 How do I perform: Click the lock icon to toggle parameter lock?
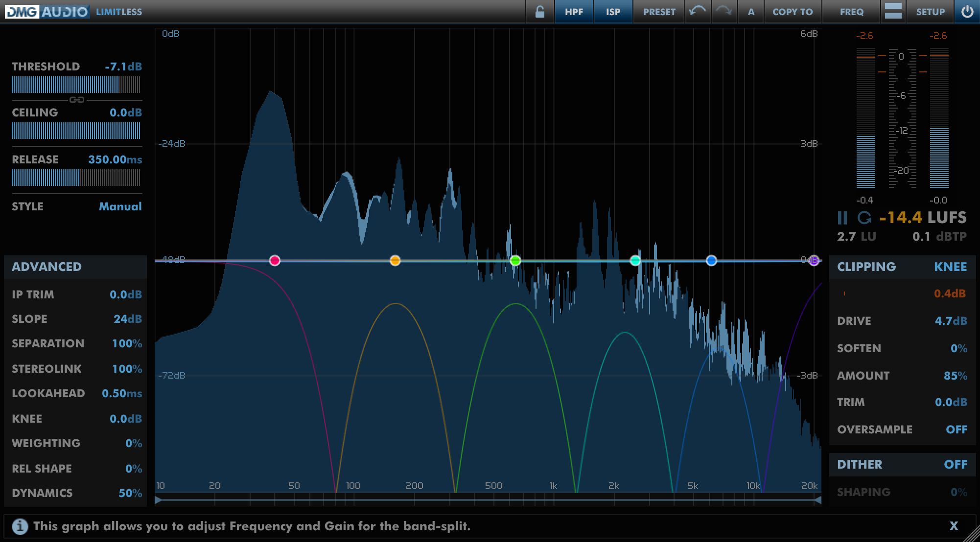click(539, 11)
